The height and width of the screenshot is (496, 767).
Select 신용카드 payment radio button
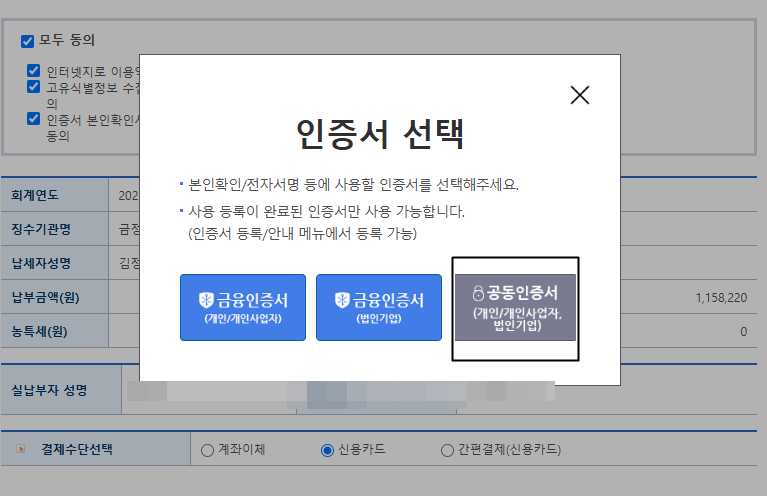pyautogui.click(x=327, y=450)
